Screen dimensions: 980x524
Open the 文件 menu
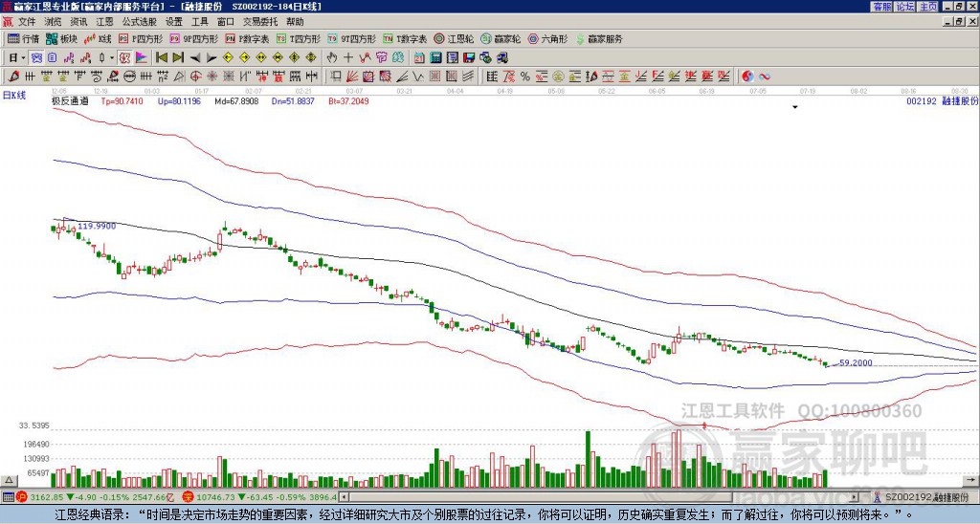point(26,22)
